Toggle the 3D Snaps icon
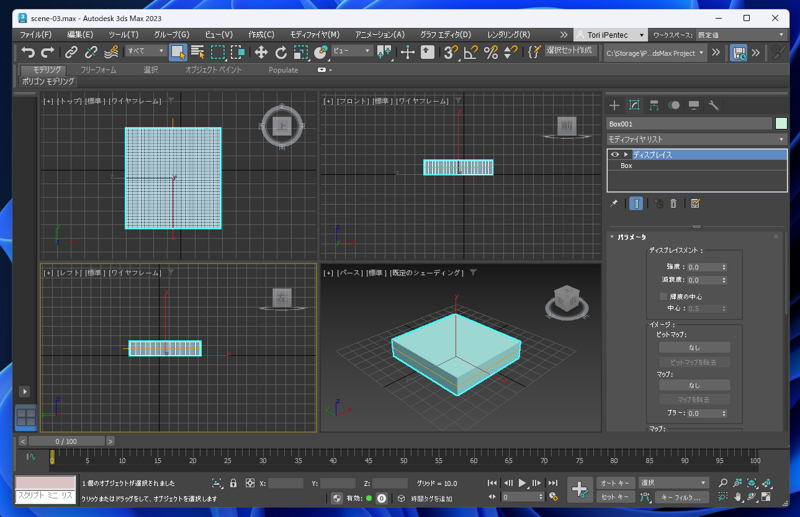The height and width of the screenshot is (517, 800). 451,52
